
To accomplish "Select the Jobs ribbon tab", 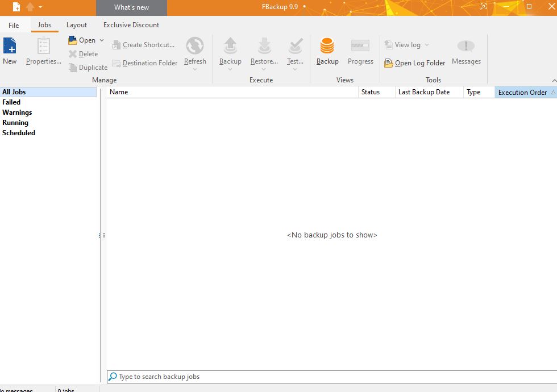I will pos(44,25).
